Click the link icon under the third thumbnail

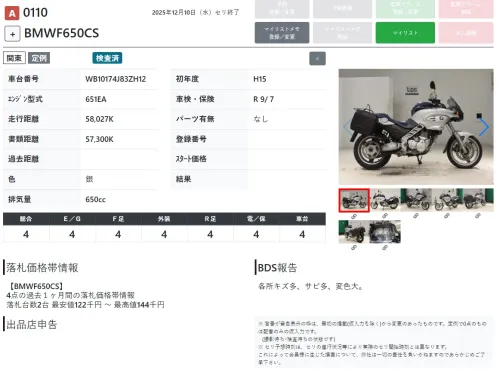point(416,216)
